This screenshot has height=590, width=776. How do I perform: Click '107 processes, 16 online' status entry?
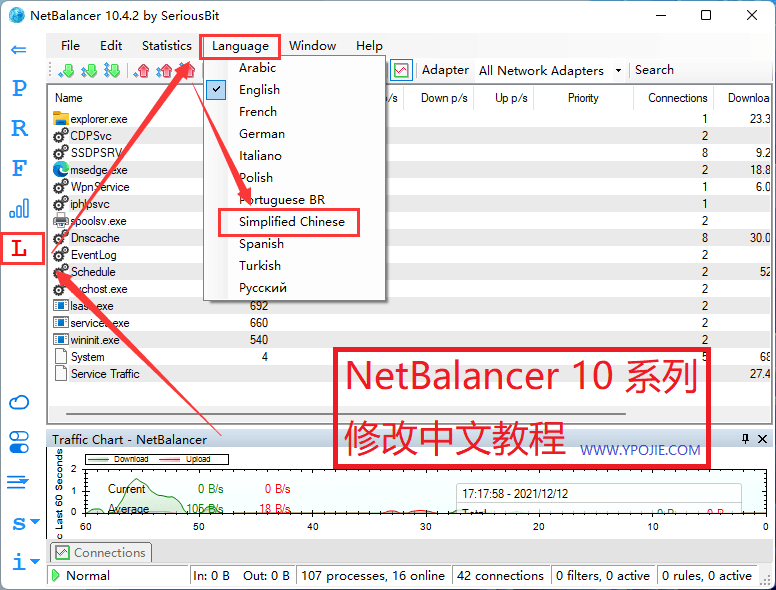pos(373,576)
